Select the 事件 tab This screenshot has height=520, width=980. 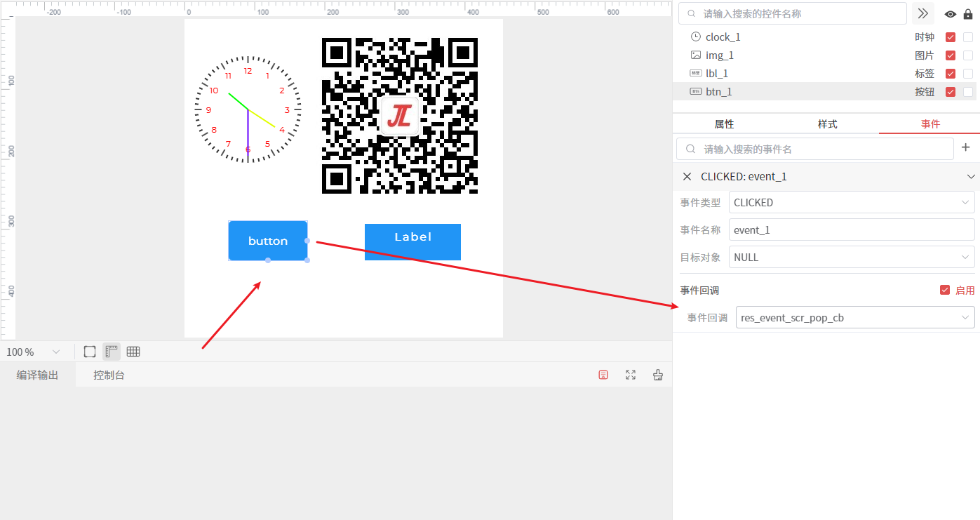[930, 124]
